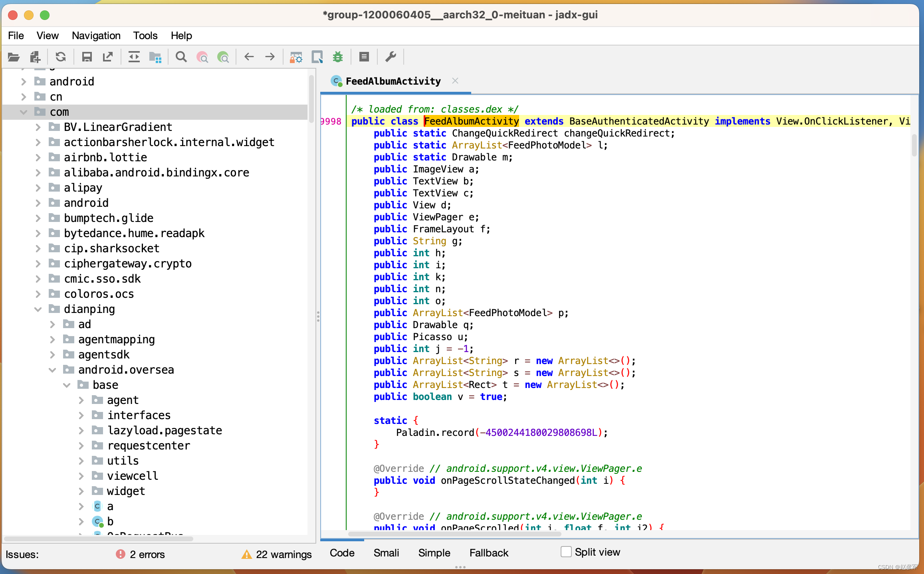Expand the BV.LinearGradient package

click(38, 127)
